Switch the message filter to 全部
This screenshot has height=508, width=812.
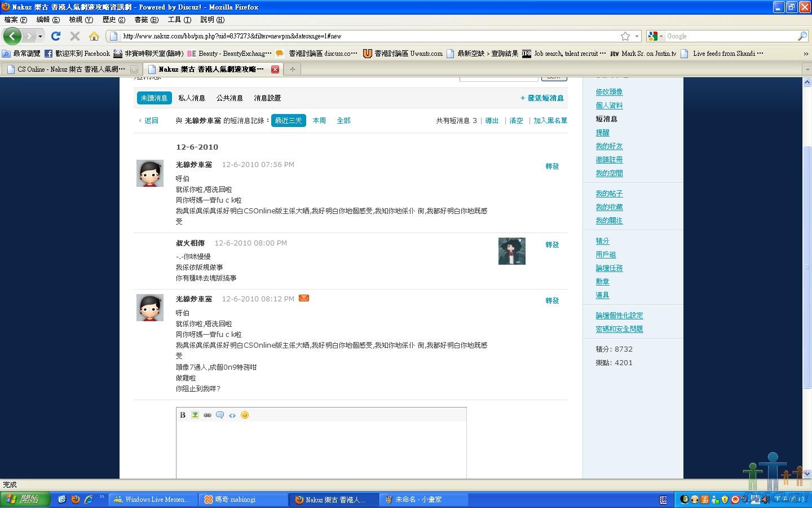pos(343,121)
